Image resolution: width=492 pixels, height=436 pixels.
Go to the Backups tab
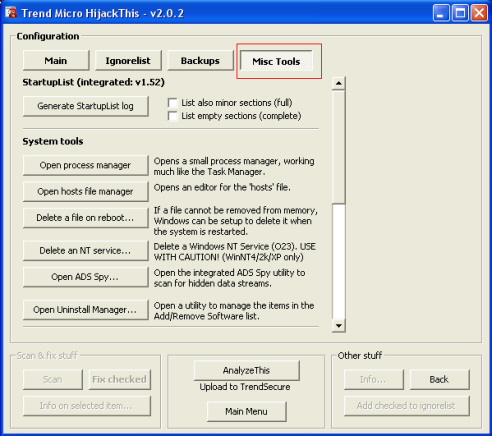coord(200,60)
